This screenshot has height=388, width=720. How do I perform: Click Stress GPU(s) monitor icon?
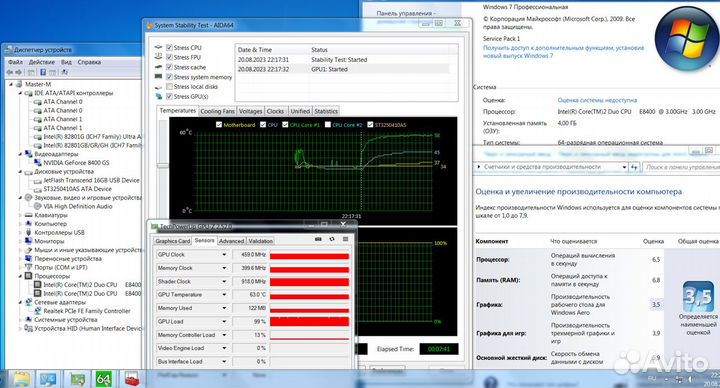158,96
